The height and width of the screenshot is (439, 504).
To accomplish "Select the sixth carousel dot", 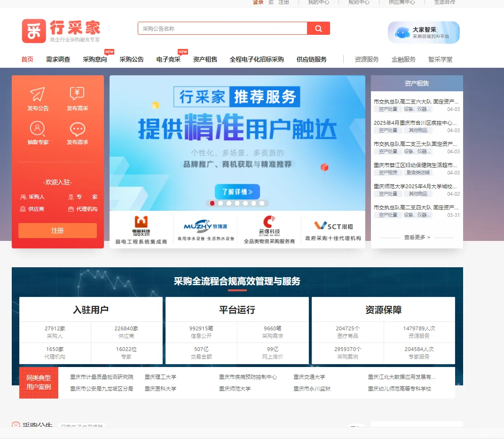I will point(253,203).
